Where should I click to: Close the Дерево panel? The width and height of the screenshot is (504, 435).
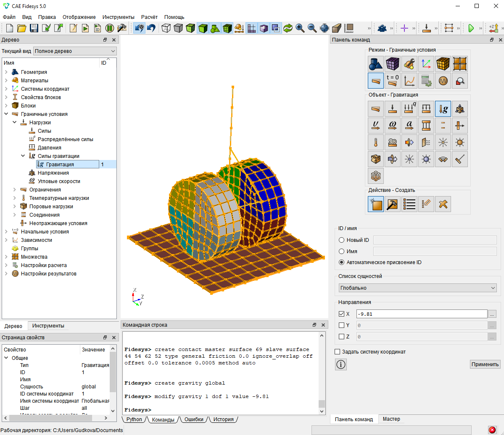[114, 40]
